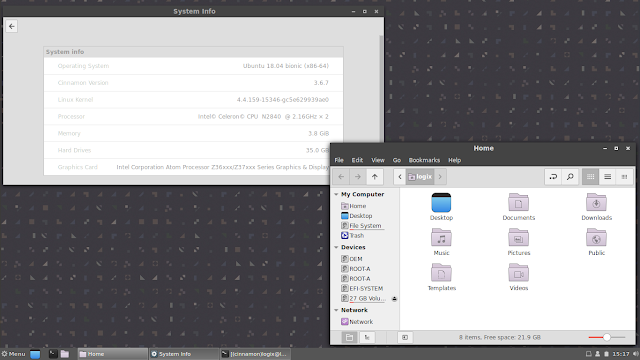The image size is (640, 360).
Task: Go up to parent folder in file manager
Action: point(374,177)
